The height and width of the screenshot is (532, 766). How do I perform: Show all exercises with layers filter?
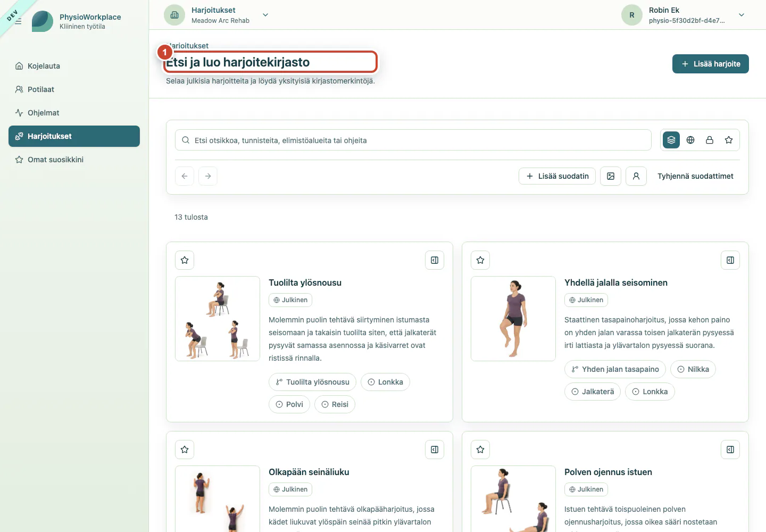[x=671, y=140]
